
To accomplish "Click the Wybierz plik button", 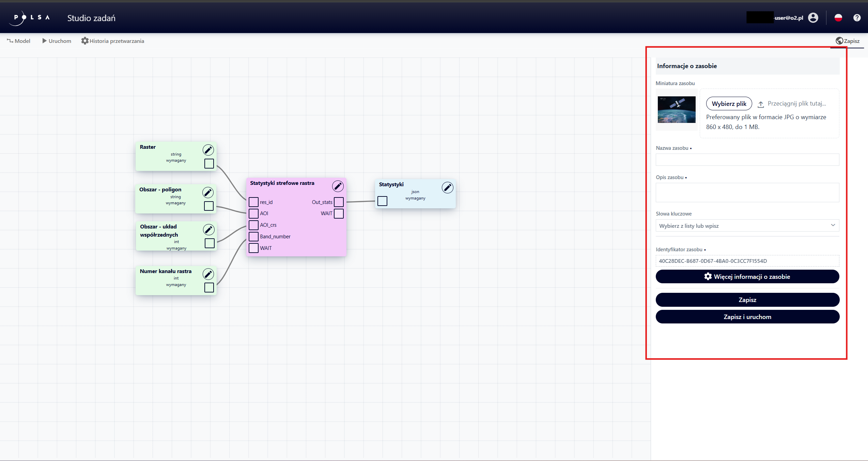I will click(x=729, y=104).
